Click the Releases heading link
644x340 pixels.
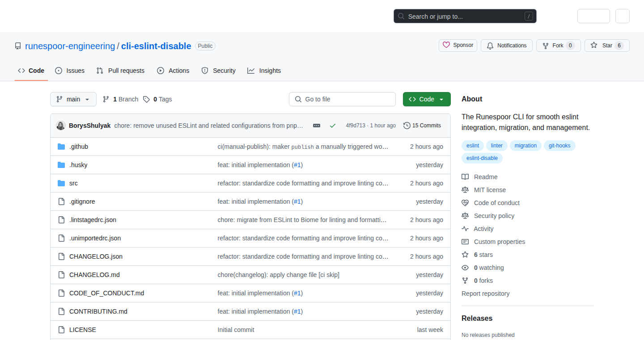click(477, 318)
